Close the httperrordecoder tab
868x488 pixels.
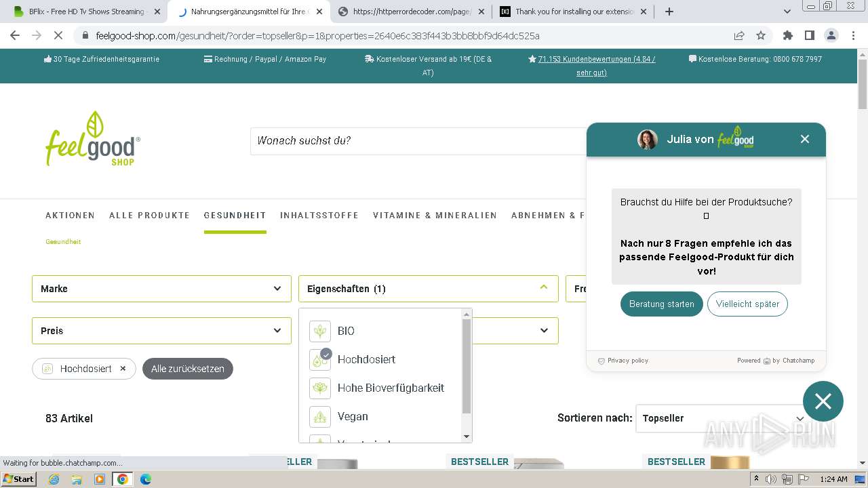point(481,12)
